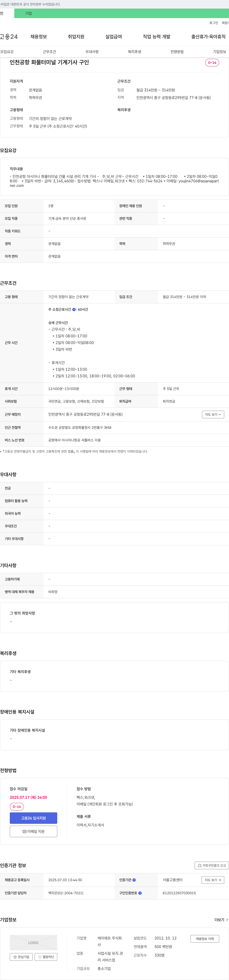
Task: Click the help icon next to 인증기관
Action: point(134,880)
